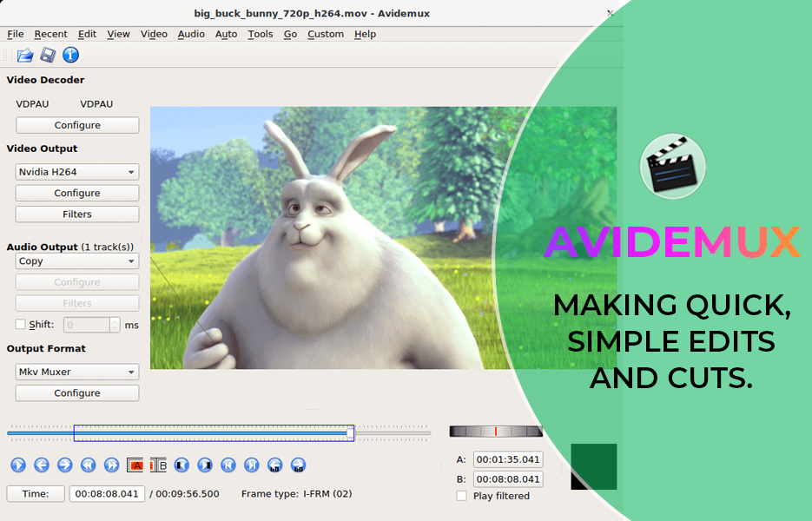
Task: Click the Time: button
Action: 36,494
